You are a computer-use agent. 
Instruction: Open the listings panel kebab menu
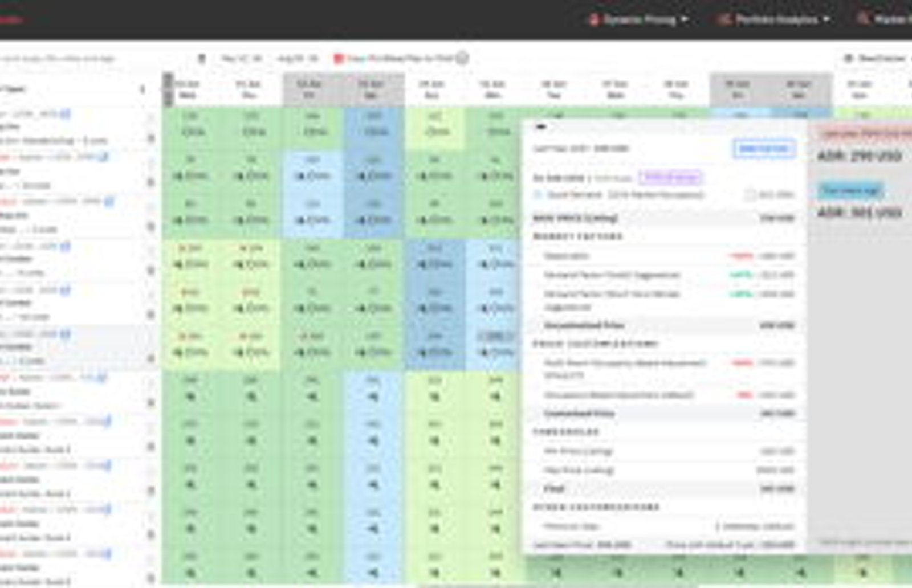click(x=142, y=89)
